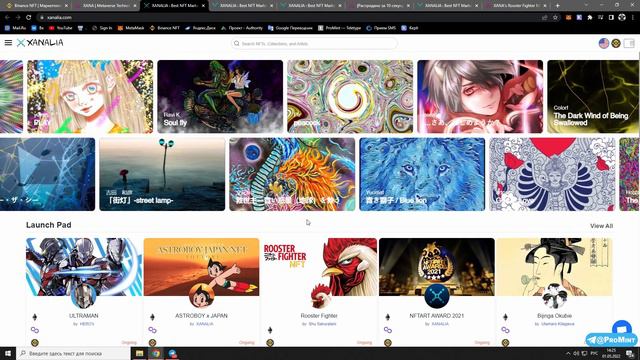Open the ProMint — Teletype bookmark
This screenshot has width=640, height=360.
click(x=340, y=28)
